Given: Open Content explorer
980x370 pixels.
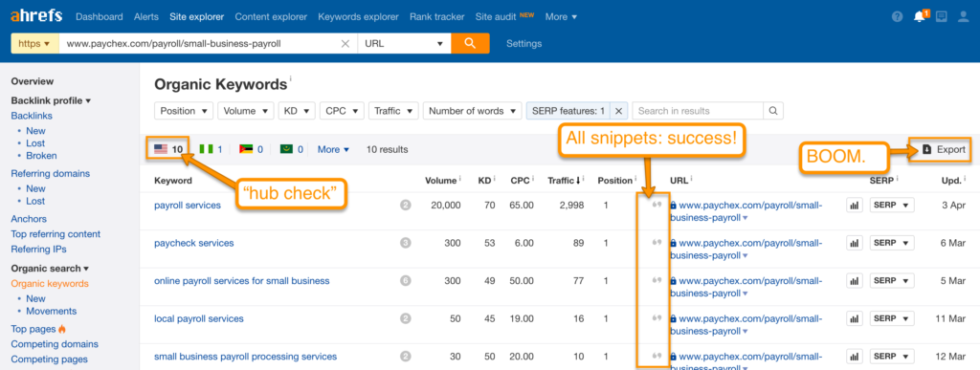Looking at the screenshot, I should [271, 17].
